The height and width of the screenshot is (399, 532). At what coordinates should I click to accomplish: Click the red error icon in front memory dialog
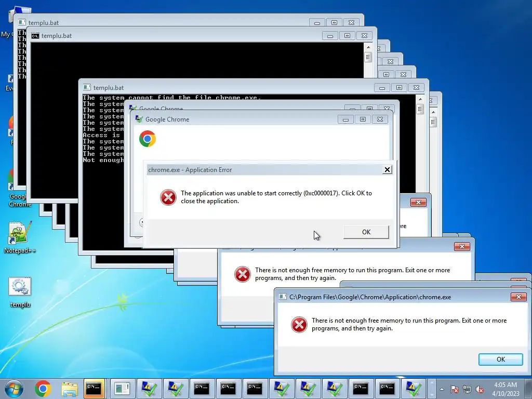coord(299,325)
